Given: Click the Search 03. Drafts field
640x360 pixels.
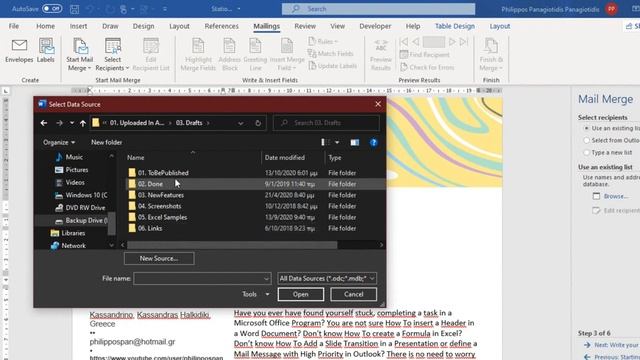Looking at the screenshot, I should coord(326,123).
